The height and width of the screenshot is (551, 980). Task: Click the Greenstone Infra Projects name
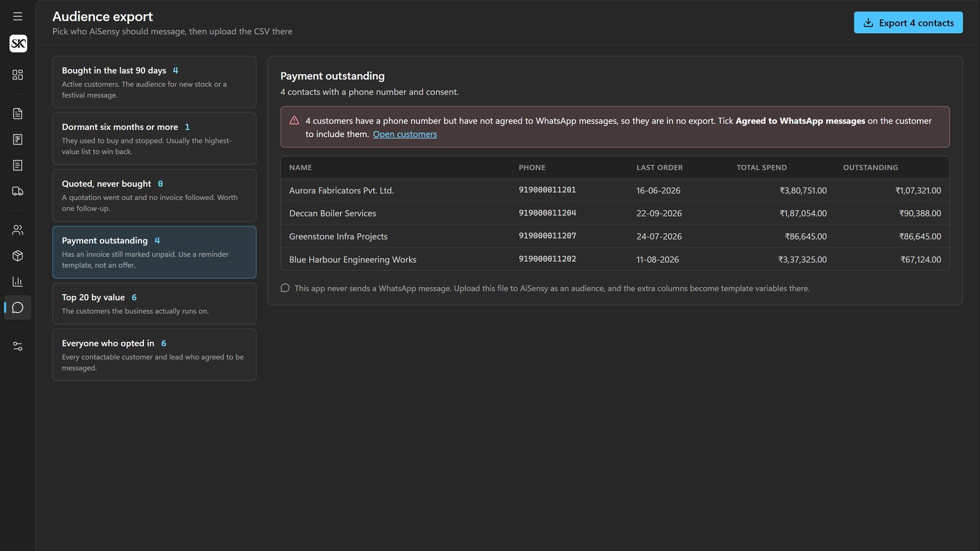[338, 236]
